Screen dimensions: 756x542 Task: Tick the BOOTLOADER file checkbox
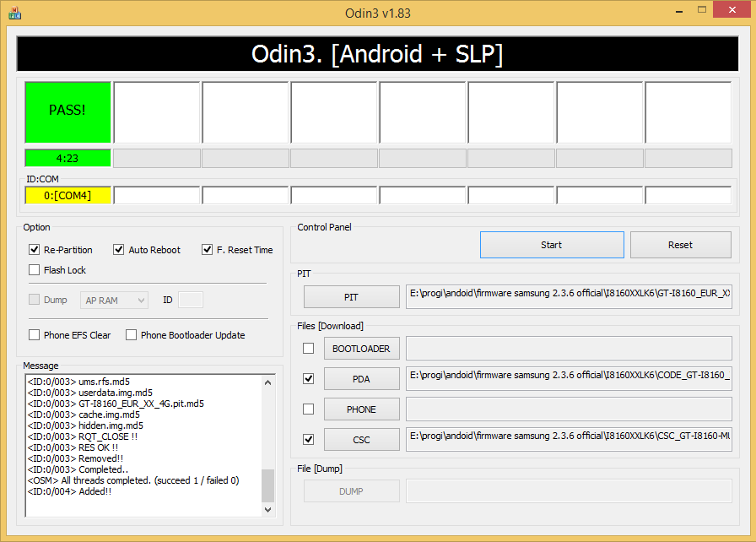[x=309, y=348]
